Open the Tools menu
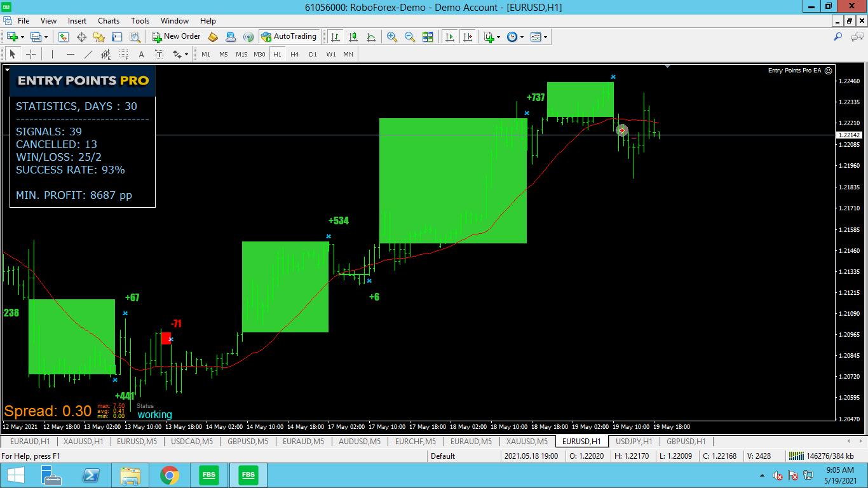The image size is (868, 488). point(140,21)
